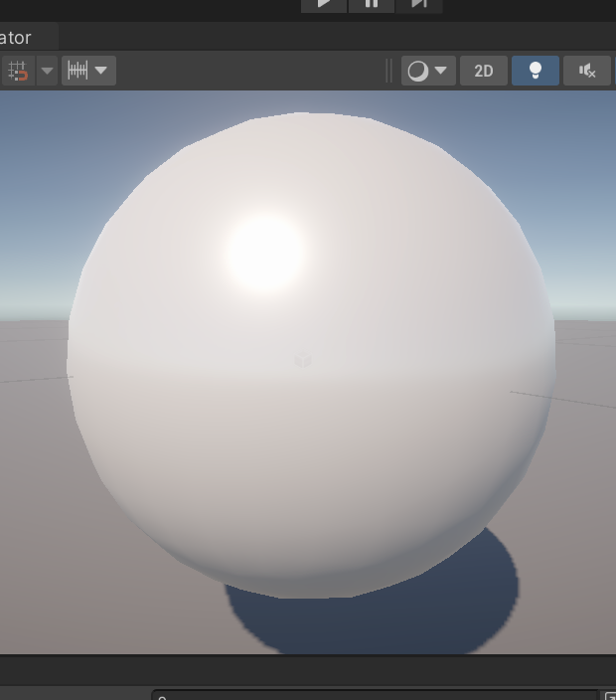Click the Play button to enter play mode
The width and height of the screenshot is (616, 700).
[324, 5]
